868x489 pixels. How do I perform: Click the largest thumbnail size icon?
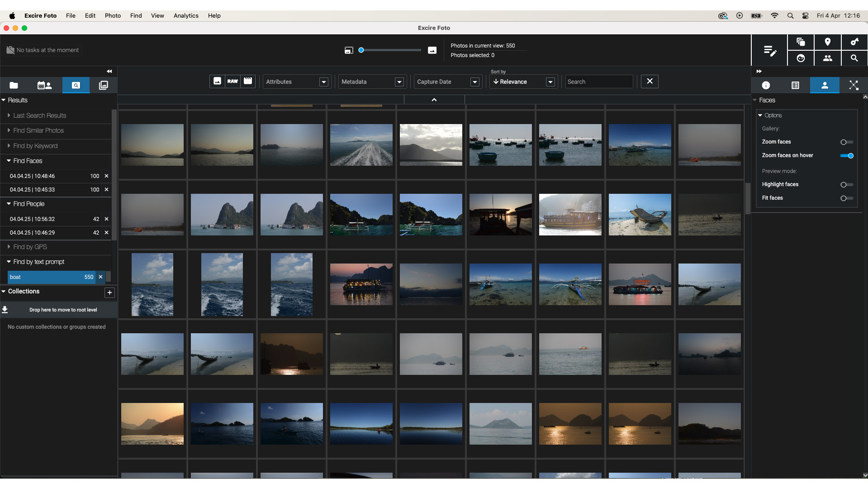pos(432,50)
